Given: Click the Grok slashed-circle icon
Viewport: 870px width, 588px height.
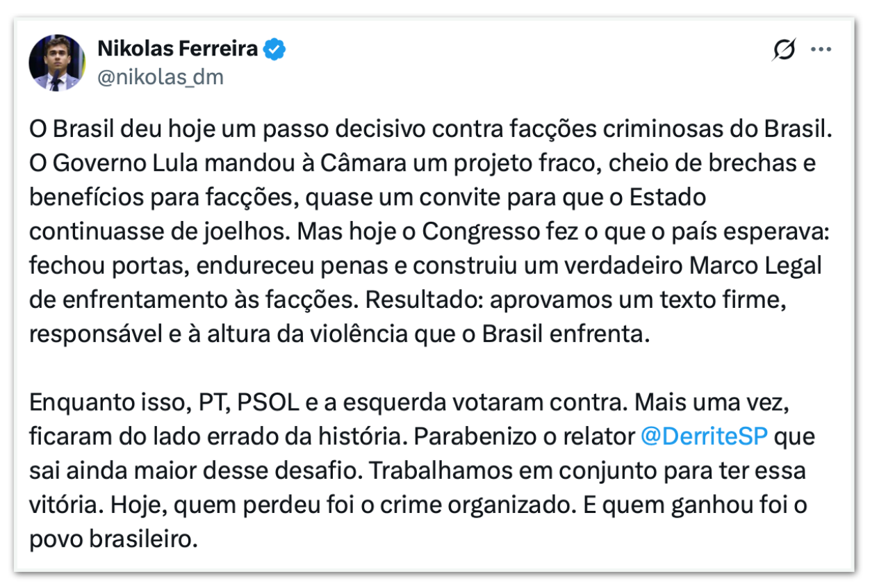Looking at the screenshot, I should click(x=784, y=50).
